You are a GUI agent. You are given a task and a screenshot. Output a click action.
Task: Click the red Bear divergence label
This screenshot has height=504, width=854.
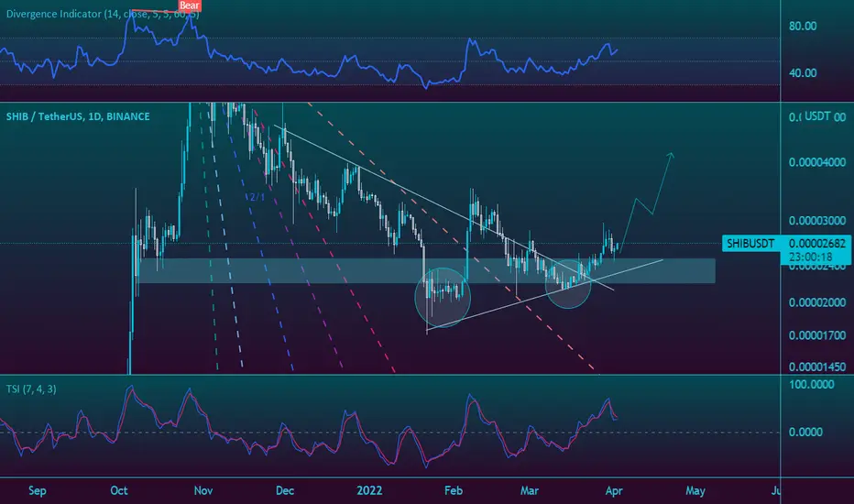[189, 5]
